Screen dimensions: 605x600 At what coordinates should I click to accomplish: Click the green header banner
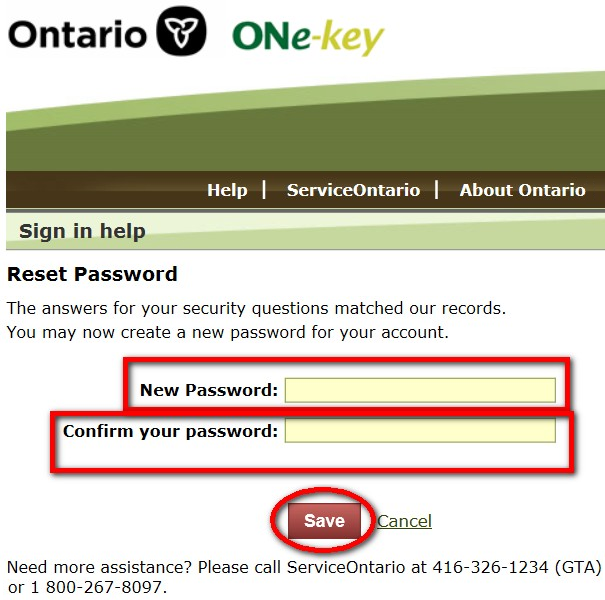coord(300,130)
